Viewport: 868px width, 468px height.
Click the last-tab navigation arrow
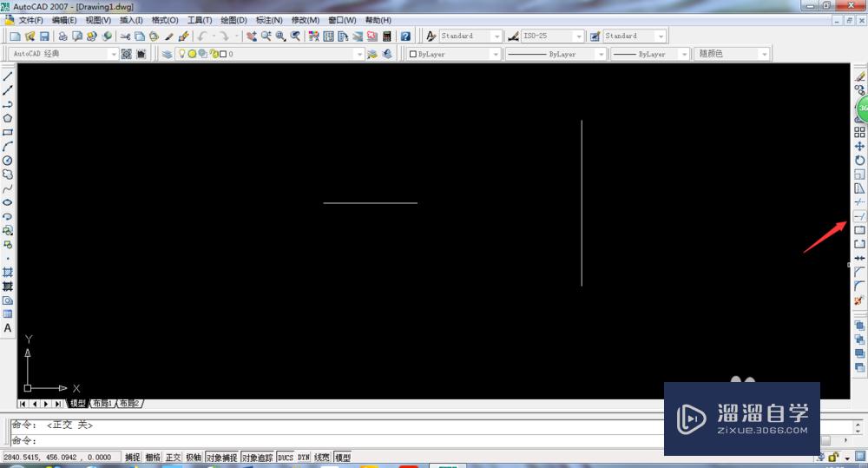[57, 404]
